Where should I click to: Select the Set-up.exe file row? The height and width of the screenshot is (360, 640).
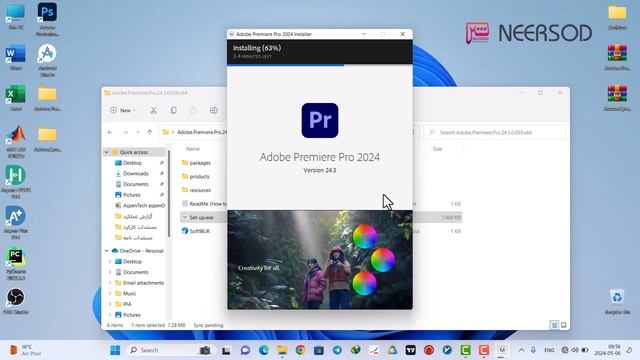(x=321, y=218)
